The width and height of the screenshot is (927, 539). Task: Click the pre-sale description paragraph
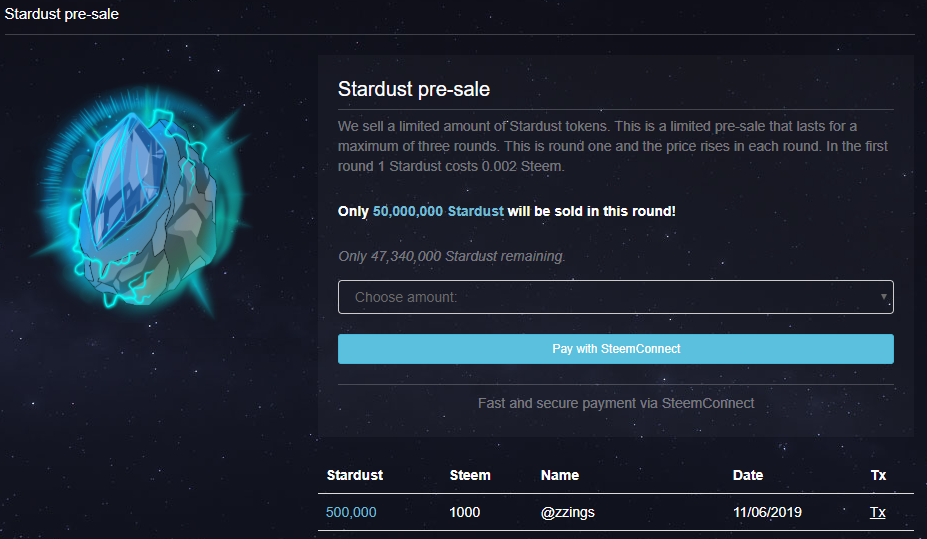click(613, 146)
